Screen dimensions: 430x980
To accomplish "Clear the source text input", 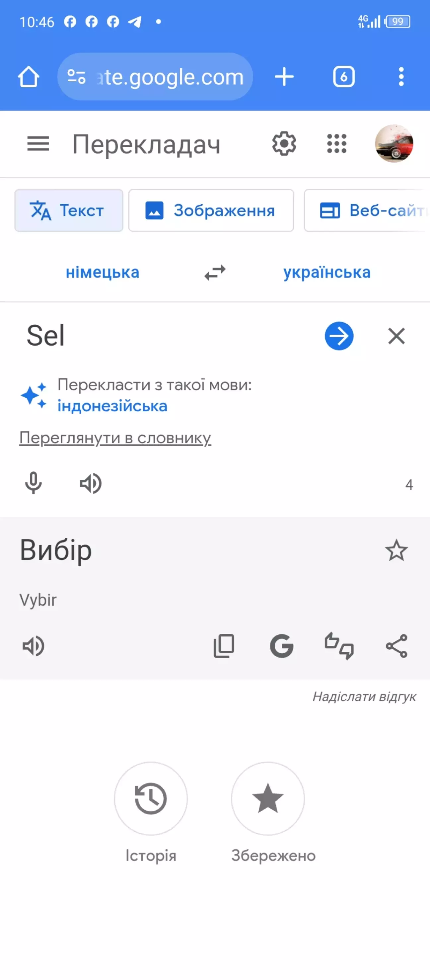I will click(396, 336).
